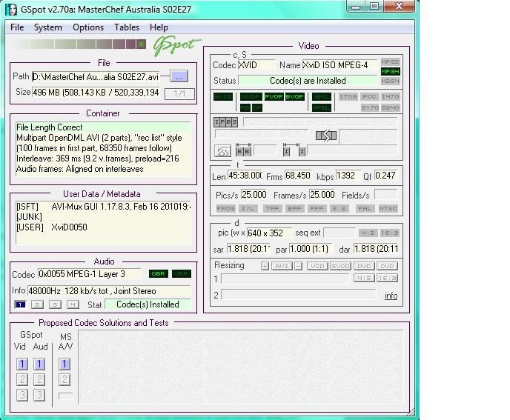Click the PAL standard indicator
This screenshot has height=420, width=510.
click(x=364, y=208)
